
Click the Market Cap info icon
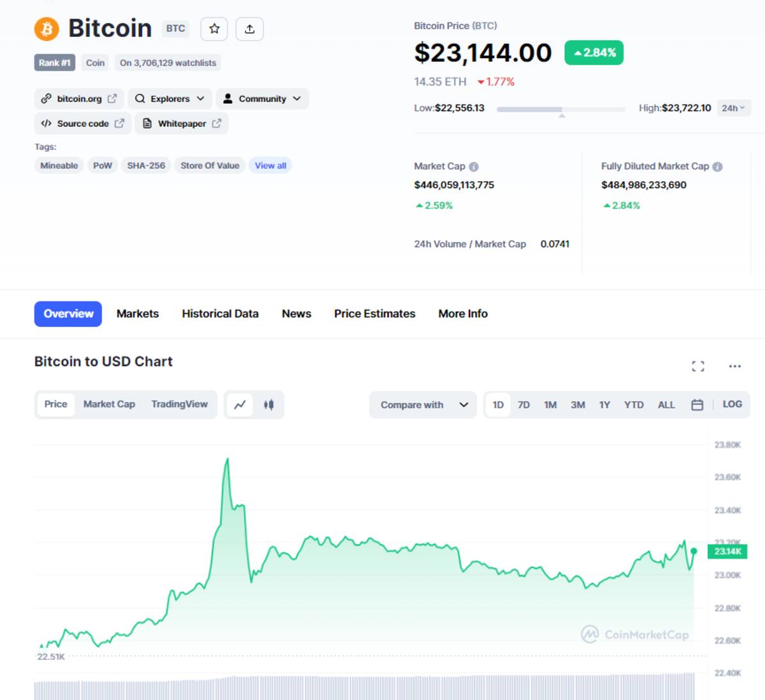click(474, 166)
